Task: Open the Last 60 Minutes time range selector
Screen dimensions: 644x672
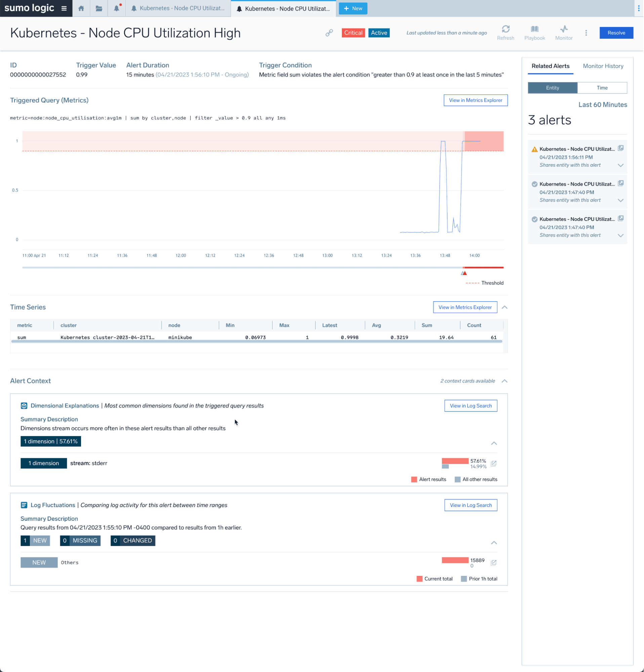Action: pyautogui.click(x=603, y=105)
